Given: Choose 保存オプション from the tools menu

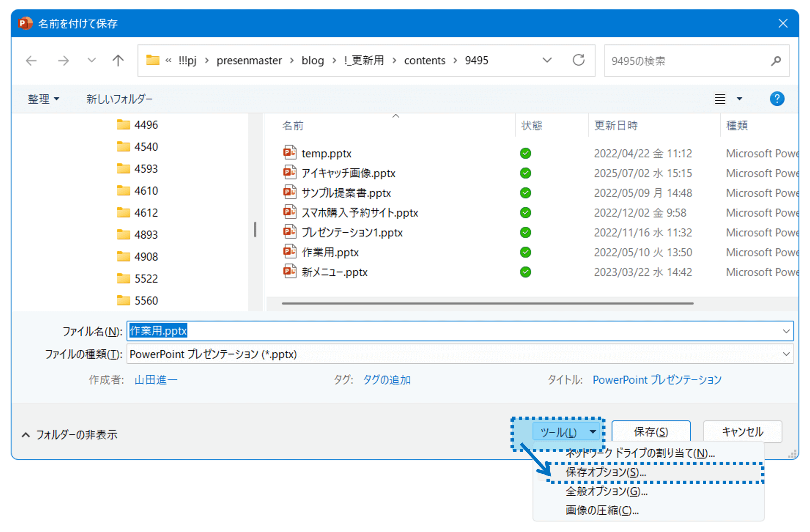Looking at the screenshot, I should tap(606, 472).
